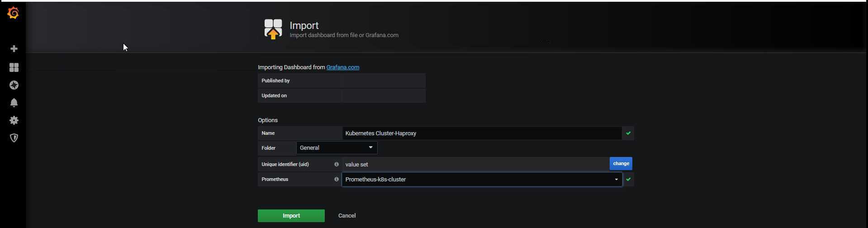Open the Configuration gear icon

coord(14,120)
